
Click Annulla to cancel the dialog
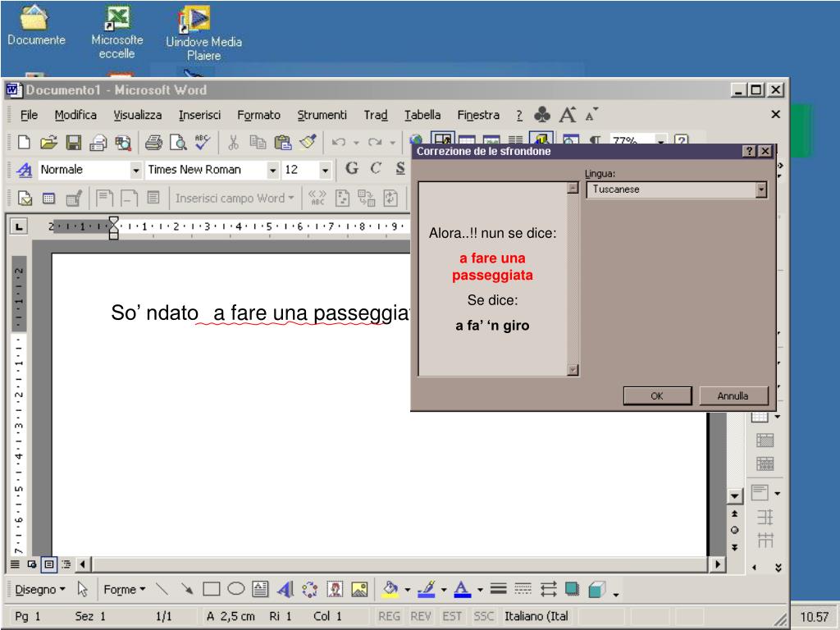tap(733, 396)
